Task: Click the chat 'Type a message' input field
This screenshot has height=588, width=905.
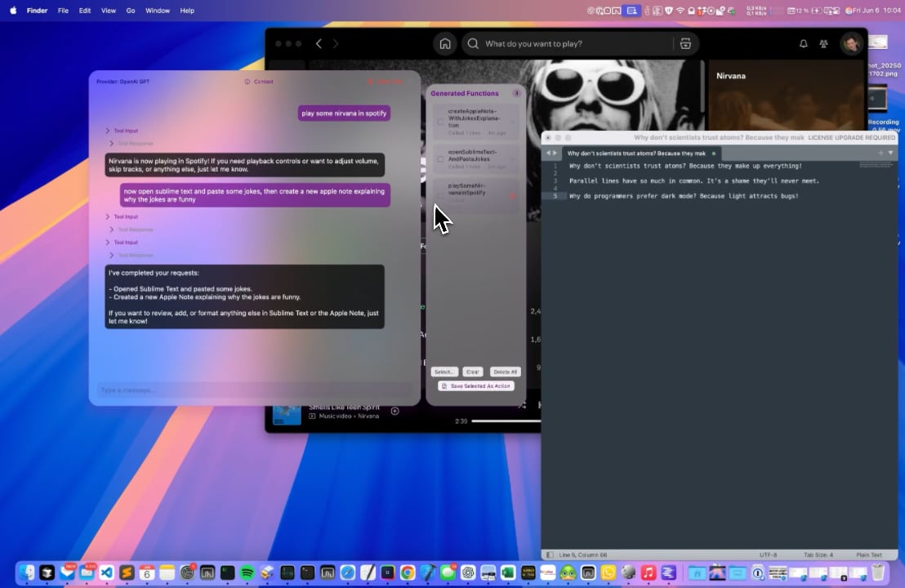Action: pyautogui.click(x=254, y=390)
